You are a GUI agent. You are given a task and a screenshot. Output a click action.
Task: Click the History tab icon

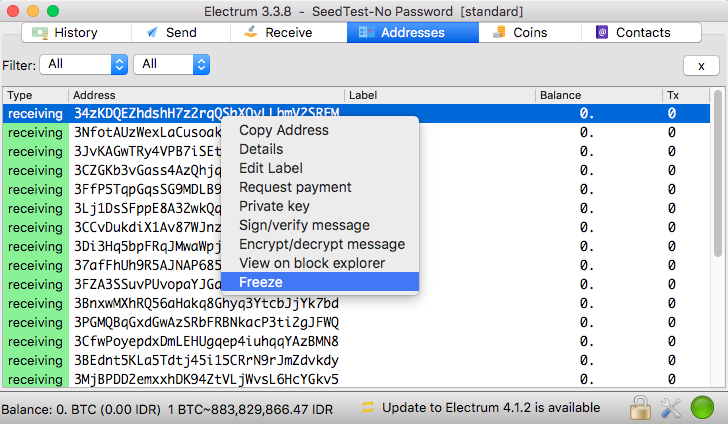40,33
